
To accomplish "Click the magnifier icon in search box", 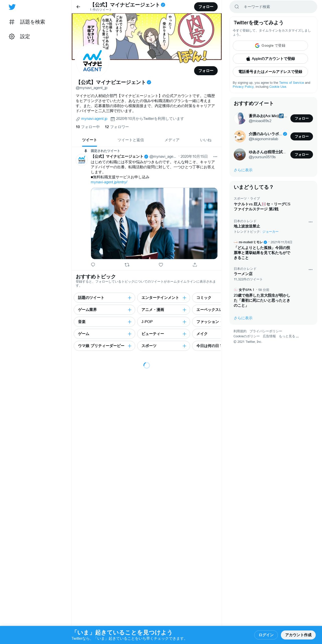I will 236,7.
